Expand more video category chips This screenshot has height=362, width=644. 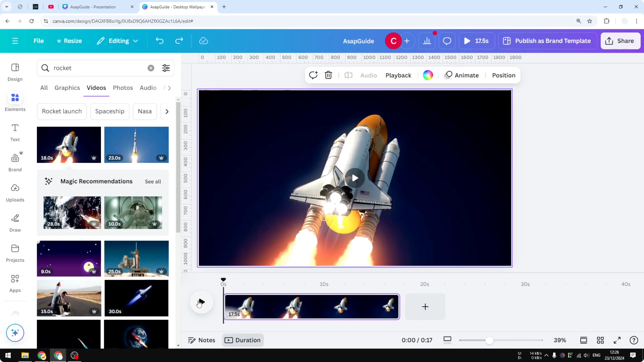(166, 111)
